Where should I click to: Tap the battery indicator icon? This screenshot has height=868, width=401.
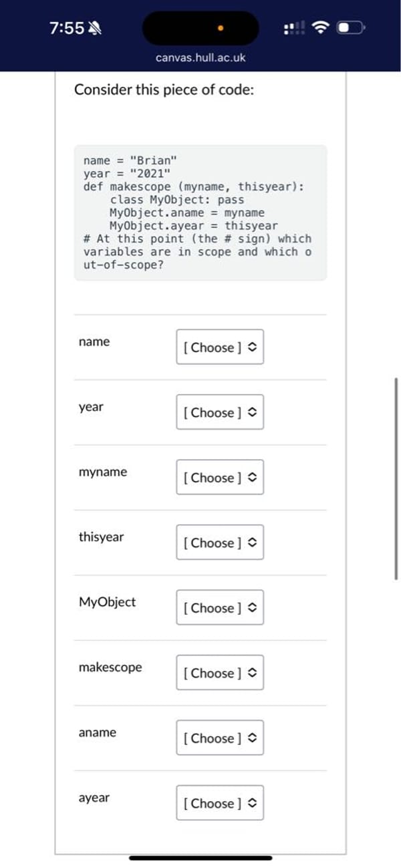click(350, 28)
